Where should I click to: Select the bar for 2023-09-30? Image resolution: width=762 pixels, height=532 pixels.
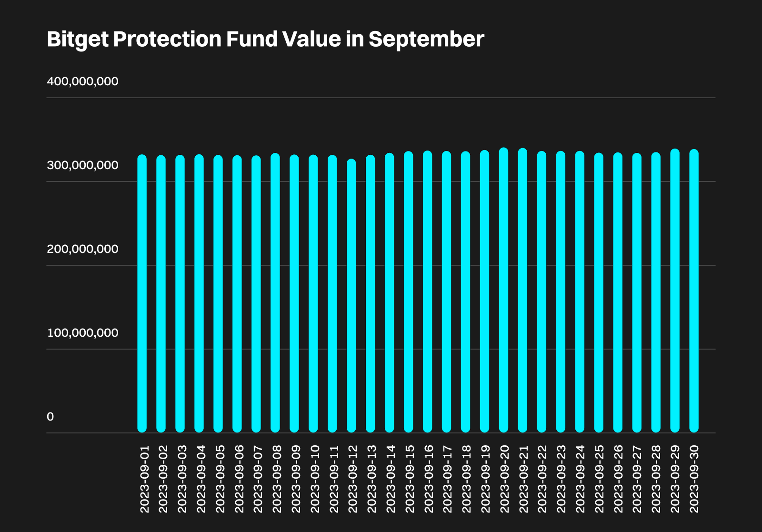click(694, 291)
